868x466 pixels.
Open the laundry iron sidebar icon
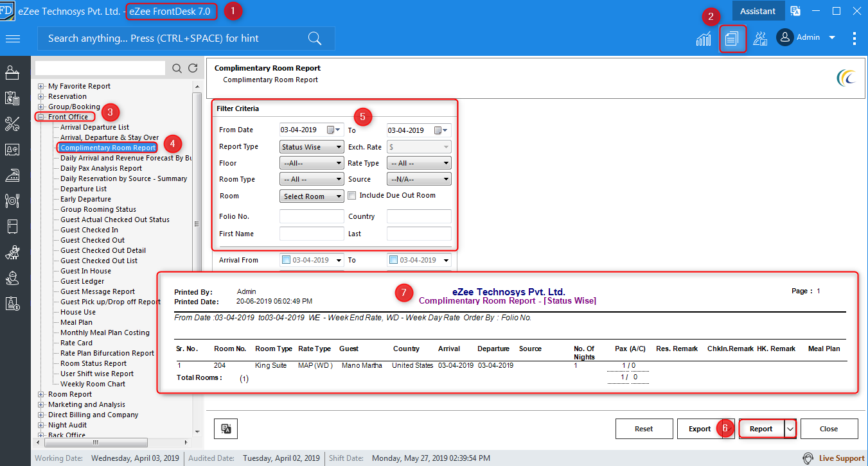[12, 175]
